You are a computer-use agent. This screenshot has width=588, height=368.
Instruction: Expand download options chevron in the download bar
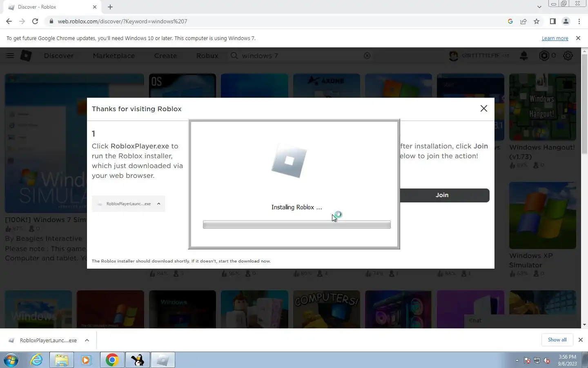(x=87, y=340)
